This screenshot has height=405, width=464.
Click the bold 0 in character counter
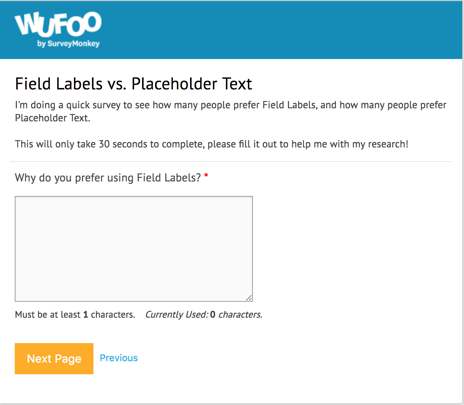pyautogui.click(x=213, y=315)
